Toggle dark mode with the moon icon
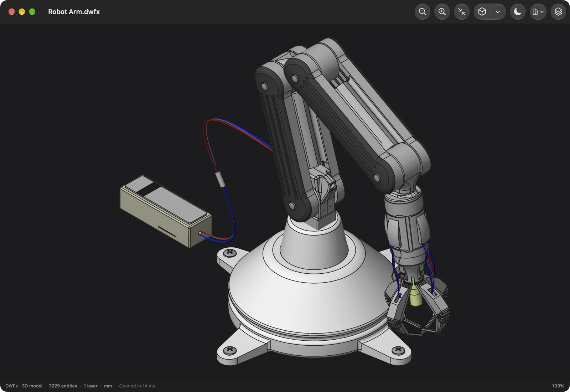The width and height of the screenshot is (570, 392). (x=518, y=12)
